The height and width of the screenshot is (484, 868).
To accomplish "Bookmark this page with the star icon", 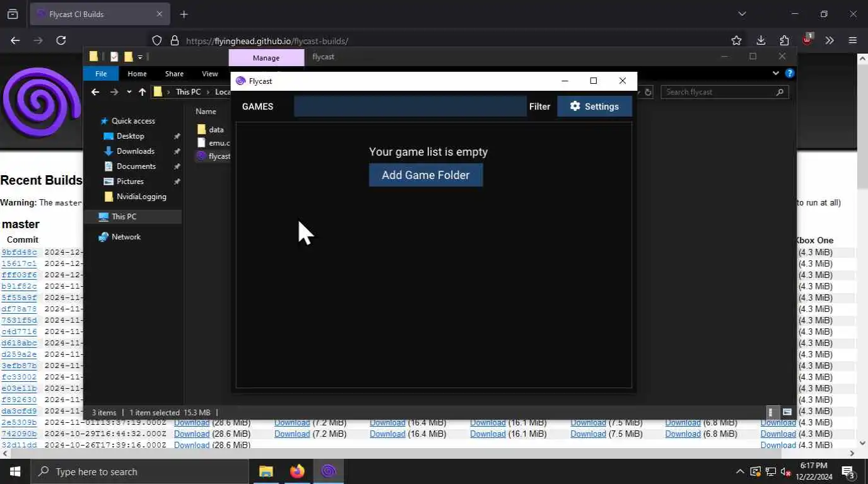I will (x=736, y=40).
